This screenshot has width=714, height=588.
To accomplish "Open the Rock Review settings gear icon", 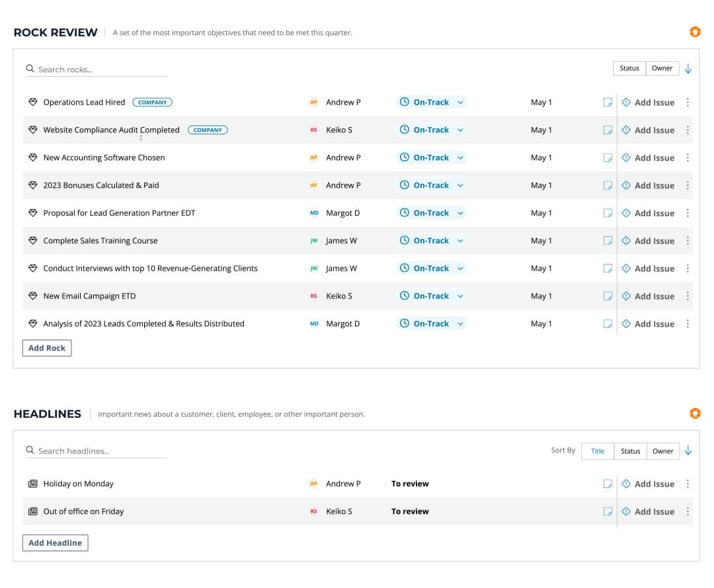I will (695, 32).
